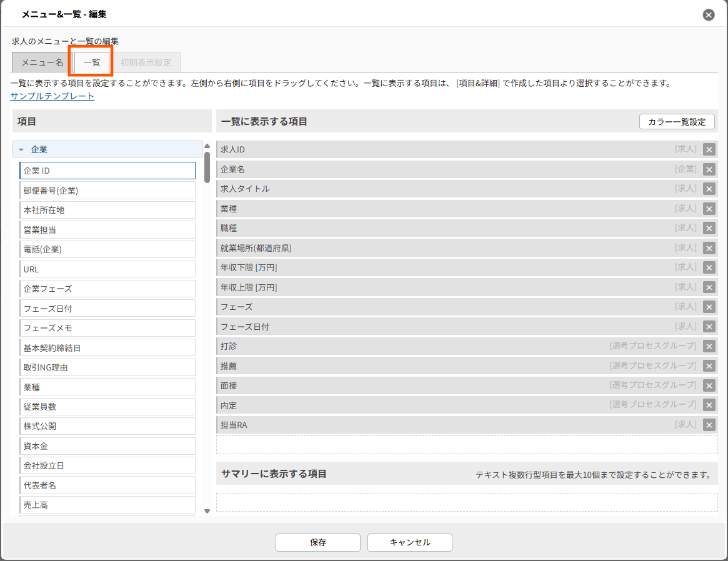Select 売上高 in the item list

pyautogui.click(x=107, y=505)
